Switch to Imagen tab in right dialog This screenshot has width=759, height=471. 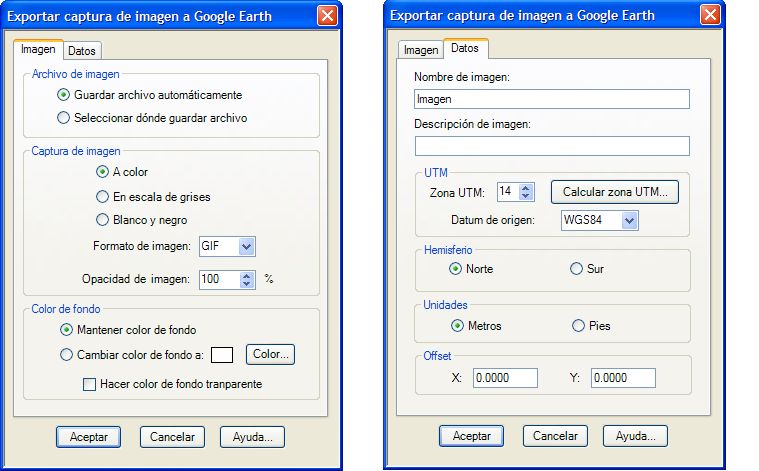pos(421,50)
